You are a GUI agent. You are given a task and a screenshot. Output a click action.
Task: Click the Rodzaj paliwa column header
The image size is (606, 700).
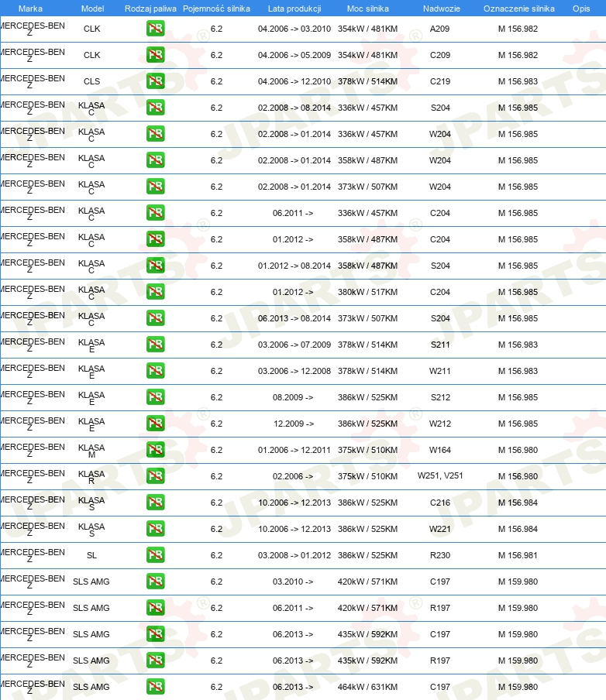point(150,9)
